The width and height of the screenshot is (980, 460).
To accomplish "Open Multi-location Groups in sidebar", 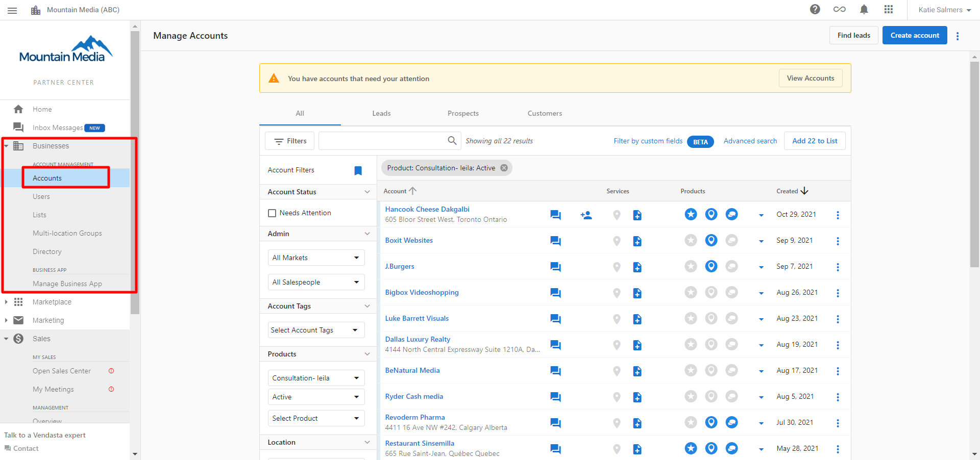I will click(x=67, y=233).
